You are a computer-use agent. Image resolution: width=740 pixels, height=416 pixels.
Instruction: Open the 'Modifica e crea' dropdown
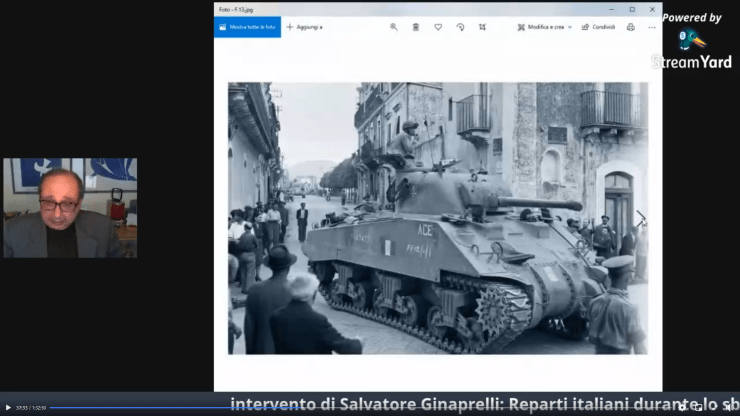[544, 27]
